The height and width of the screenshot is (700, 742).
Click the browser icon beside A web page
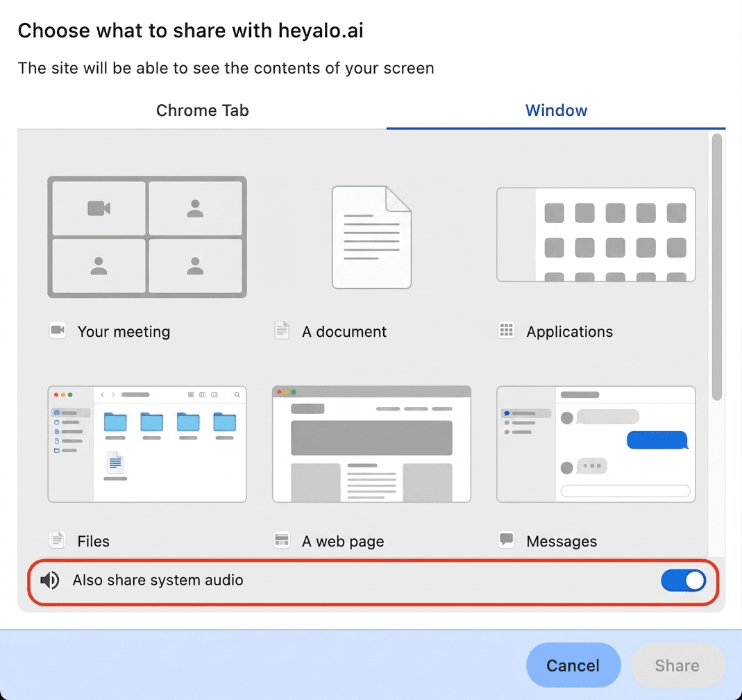(282, 540)
